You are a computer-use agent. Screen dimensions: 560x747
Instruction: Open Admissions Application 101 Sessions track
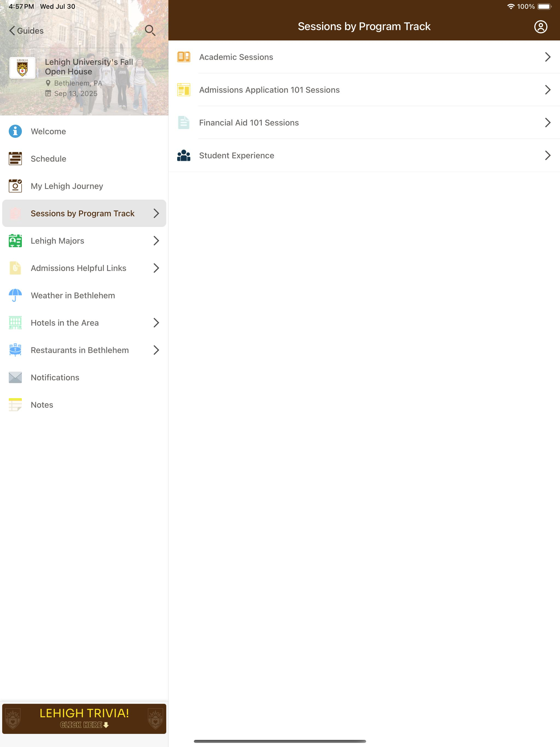tap(364, 90)
